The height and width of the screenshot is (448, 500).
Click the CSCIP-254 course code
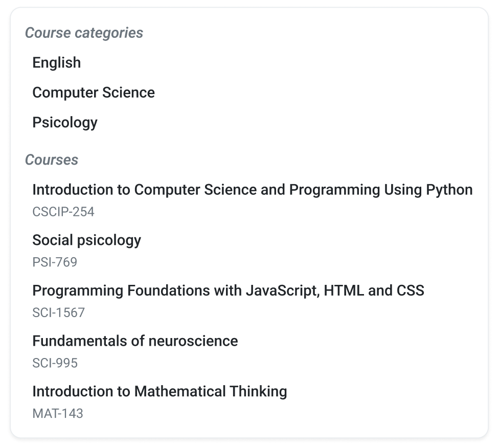(63, 212)
